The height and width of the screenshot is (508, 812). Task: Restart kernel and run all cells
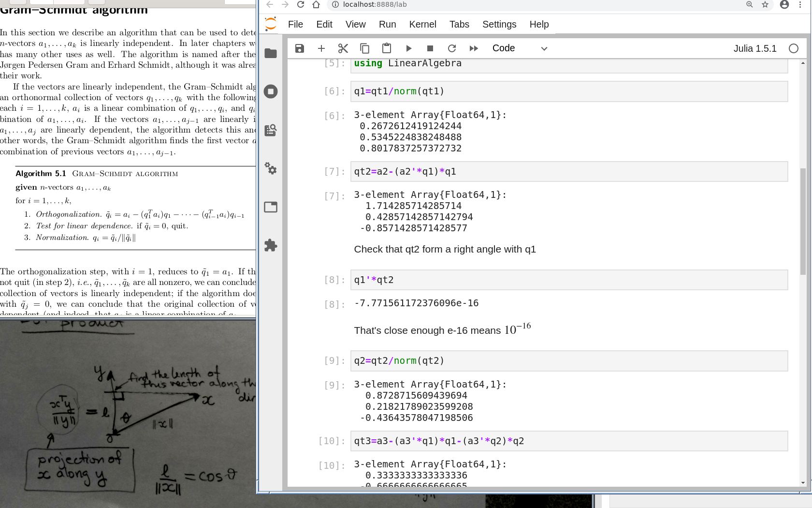pyautogui.click(x=474, y=48)
